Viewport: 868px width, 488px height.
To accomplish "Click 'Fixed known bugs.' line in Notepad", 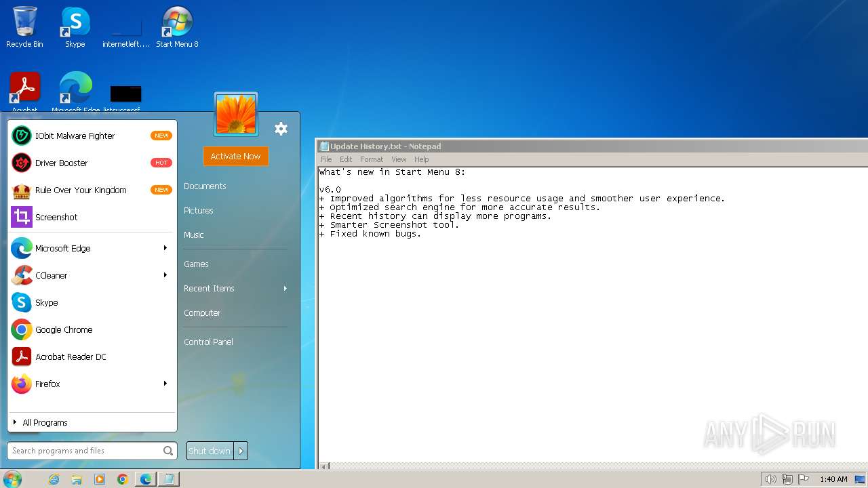I will click(370, 234).
